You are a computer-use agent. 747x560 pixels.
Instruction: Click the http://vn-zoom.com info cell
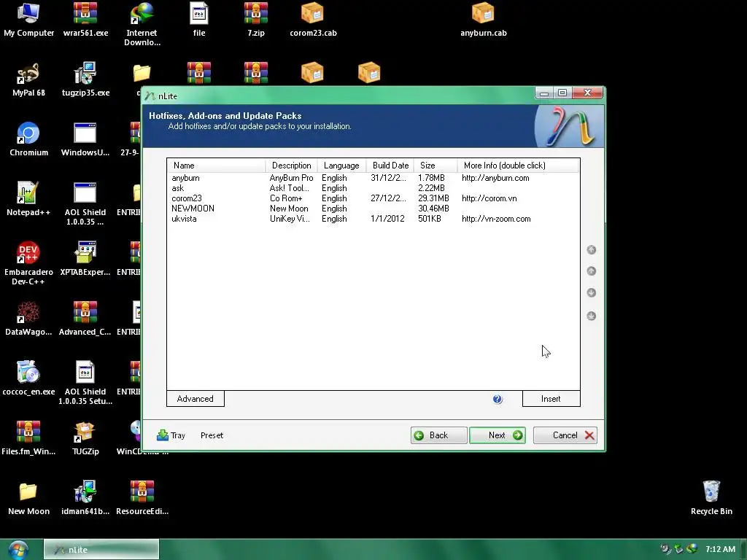496,219
